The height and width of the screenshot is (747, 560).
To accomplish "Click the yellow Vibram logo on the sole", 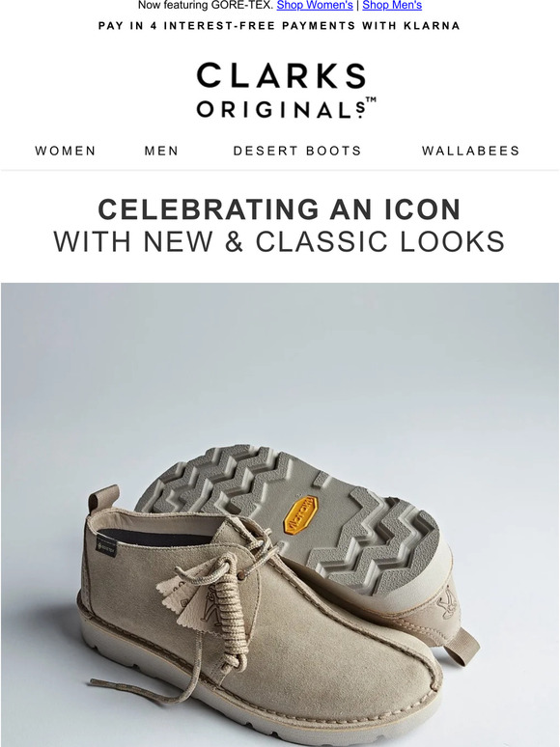I will (x=300, y=515).
